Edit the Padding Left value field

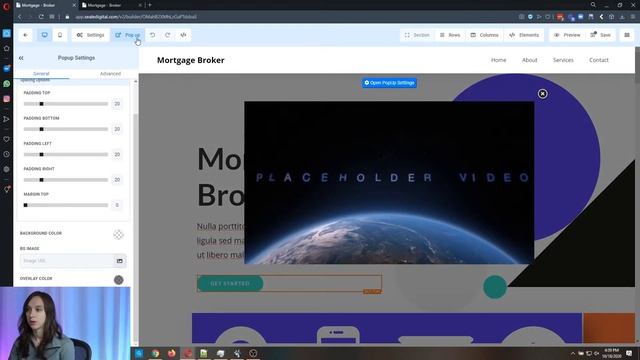117,154
